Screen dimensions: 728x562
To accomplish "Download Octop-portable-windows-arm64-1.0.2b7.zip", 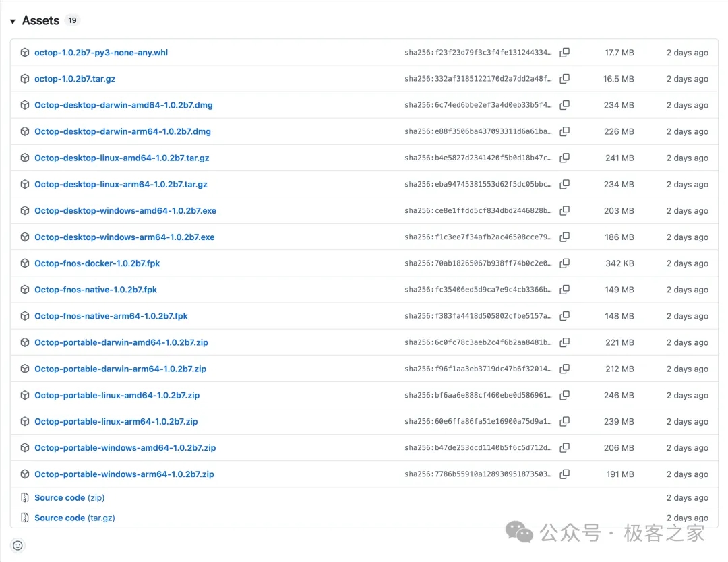I will [124, 474].
